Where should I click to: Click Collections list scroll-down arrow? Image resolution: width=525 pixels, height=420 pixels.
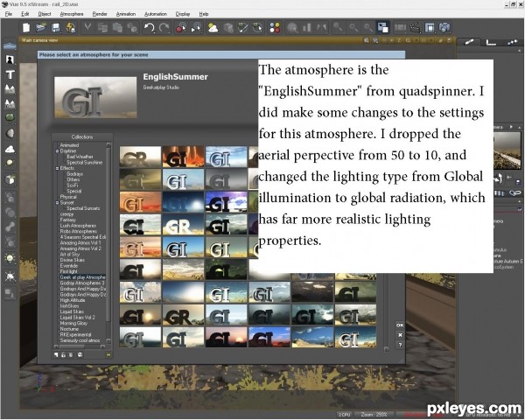click(x=108, y=341)
